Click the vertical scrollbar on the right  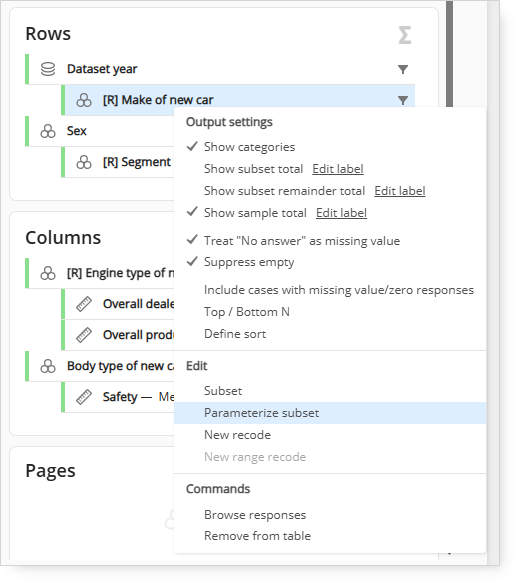click(x=449, y=54)
